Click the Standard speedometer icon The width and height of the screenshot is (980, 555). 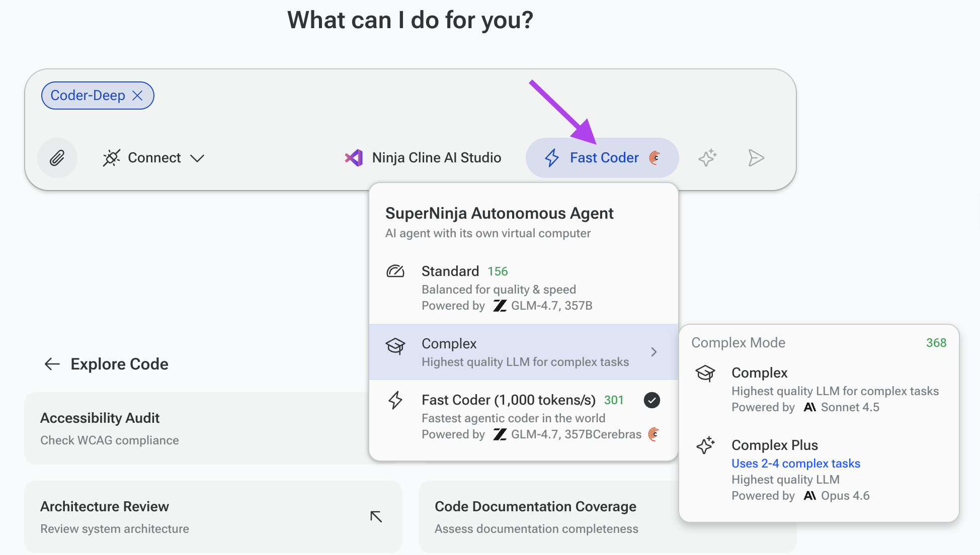pos(395,271)
